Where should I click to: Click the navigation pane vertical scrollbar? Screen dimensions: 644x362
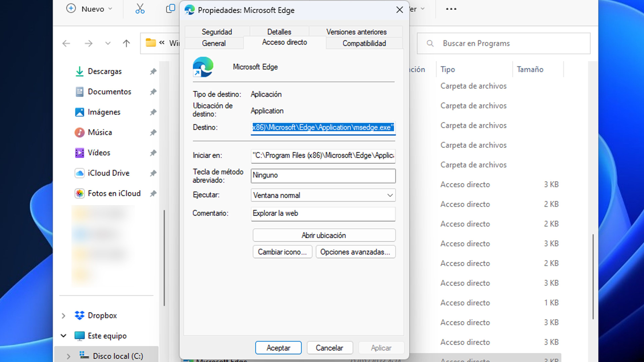pyautogui.click(x=164, y=258)
